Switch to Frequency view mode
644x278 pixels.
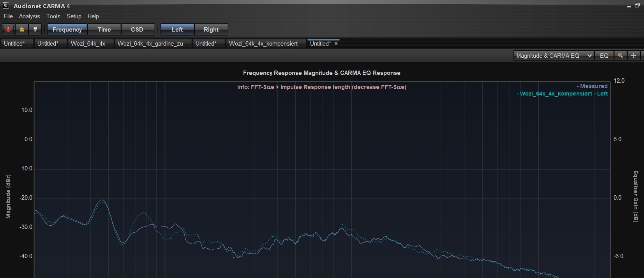[x=67, y=30]
